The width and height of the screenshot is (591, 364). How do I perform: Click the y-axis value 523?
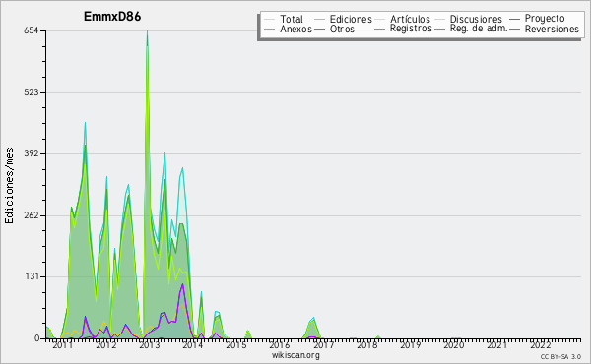pos(31,92)
